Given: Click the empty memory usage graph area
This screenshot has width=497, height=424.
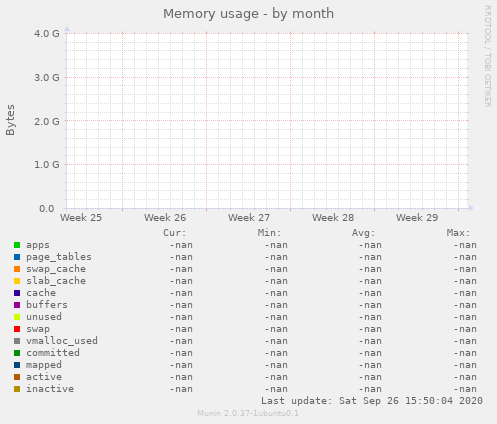Looking at the screenshot, I should point(268,121).
